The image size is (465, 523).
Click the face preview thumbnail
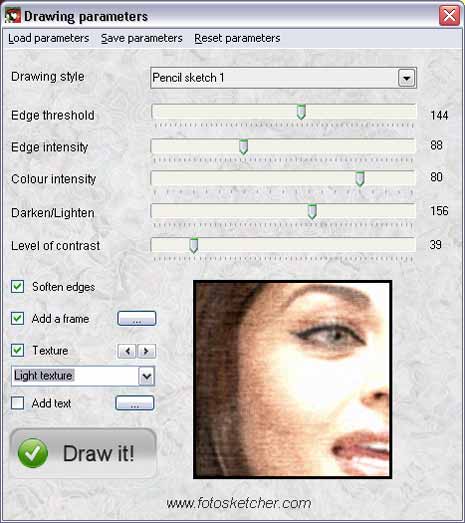pyautogui.click(x=293, y=380)
